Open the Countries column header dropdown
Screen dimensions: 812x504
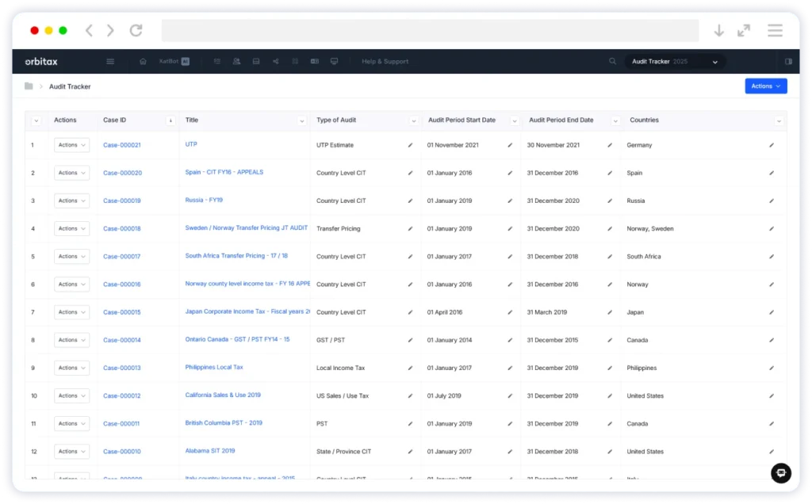pyautogui.click(x=779, y=120)
